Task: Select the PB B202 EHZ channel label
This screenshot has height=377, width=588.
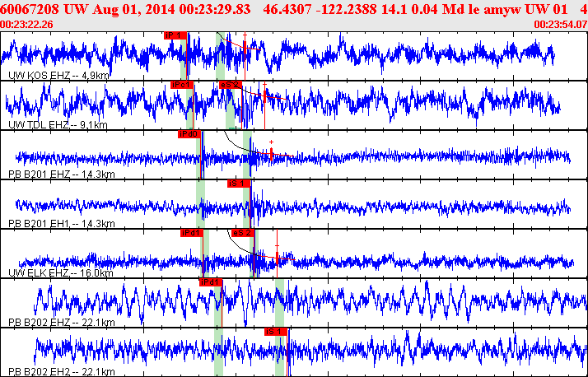Action: click(62, 323)
